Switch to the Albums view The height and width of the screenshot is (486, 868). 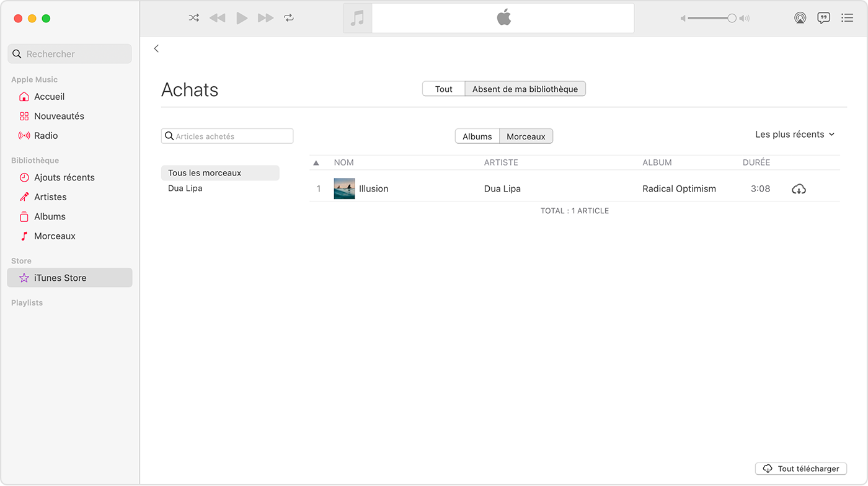click(477, 136)
